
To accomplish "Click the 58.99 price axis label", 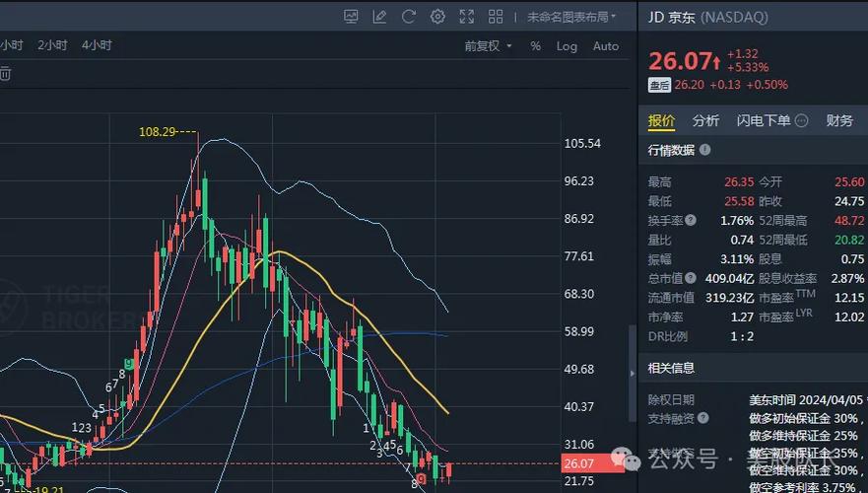I will [x=579, y=331].
